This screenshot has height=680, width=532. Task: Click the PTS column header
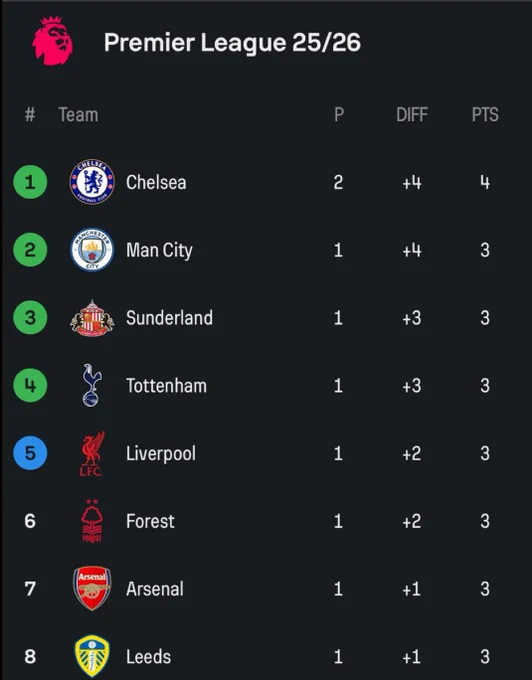(485, 115)
